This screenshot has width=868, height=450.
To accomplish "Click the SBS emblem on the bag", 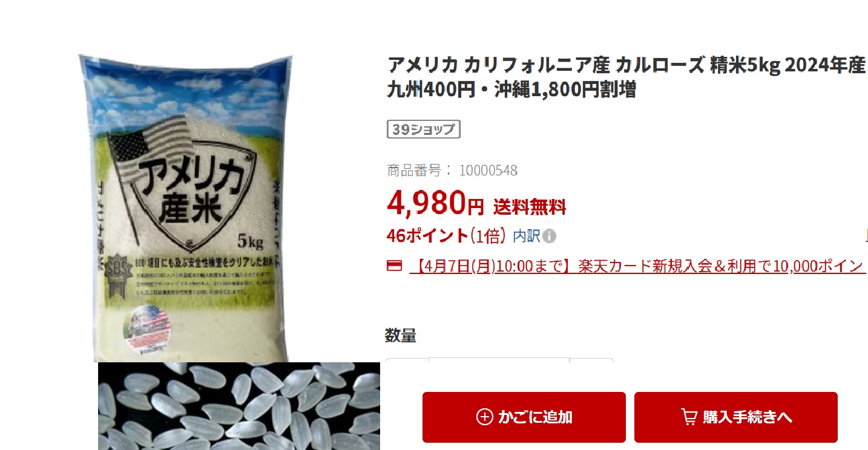I will 116,273.
